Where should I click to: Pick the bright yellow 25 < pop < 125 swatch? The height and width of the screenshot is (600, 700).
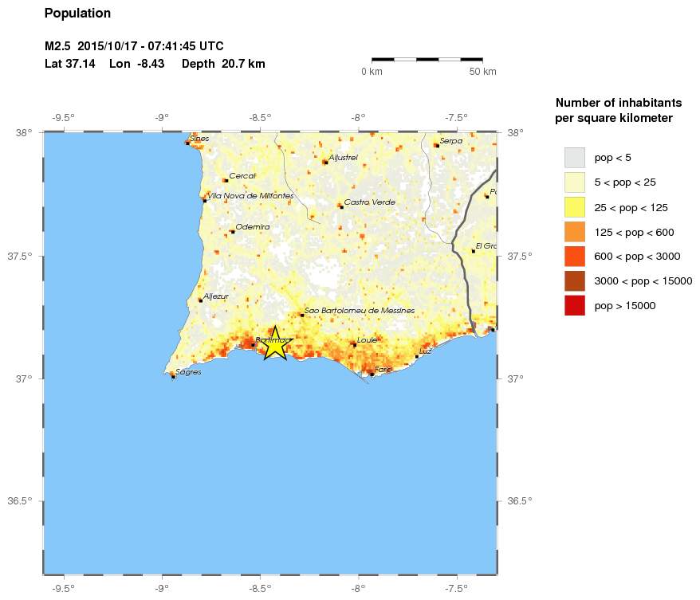(x=575, y=207)
